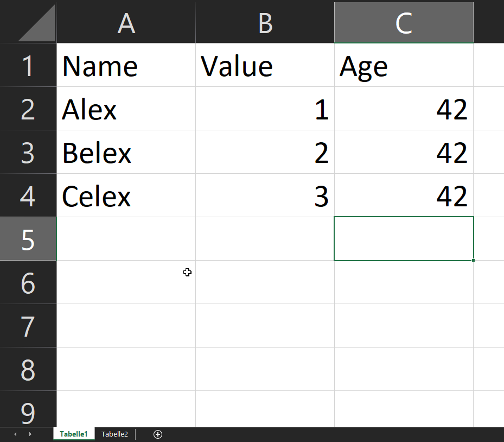Viewport: 504px width, 442px height.
Task: Select the Age cell in Belex's row
Action: 404,153
